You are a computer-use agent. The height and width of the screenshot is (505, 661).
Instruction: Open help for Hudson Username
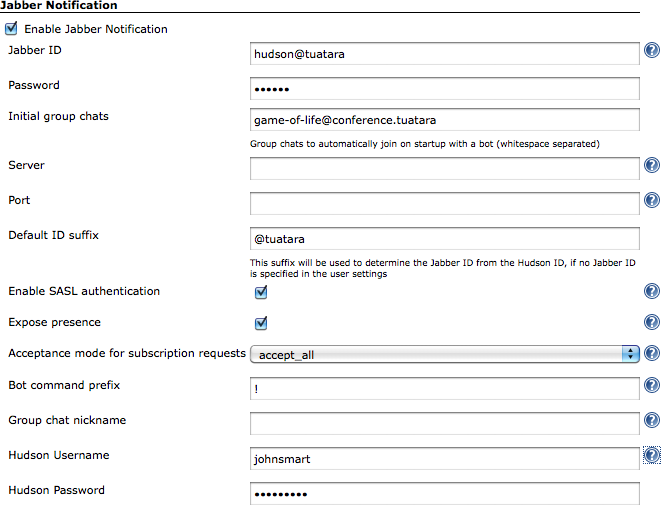pos(652,455)
